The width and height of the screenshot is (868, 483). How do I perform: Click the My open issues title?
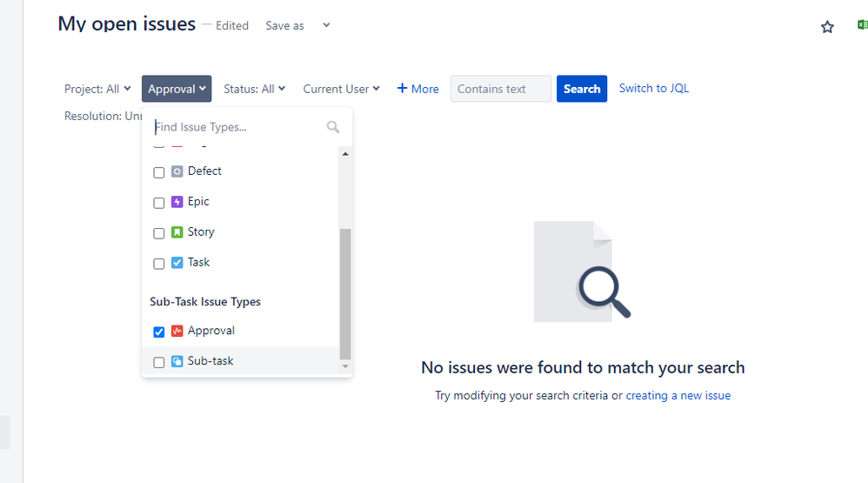click(127, 23)
